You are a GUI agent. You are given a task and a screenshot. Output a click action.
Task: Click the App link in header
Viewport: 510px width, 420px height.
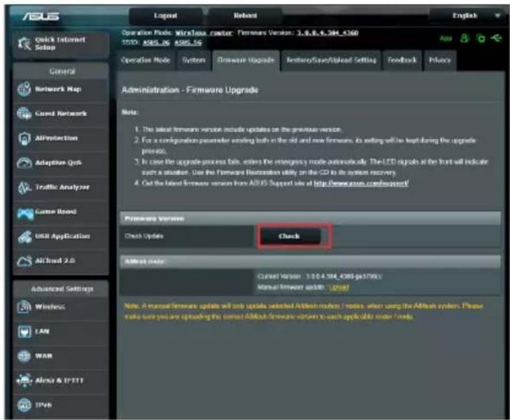446,39
